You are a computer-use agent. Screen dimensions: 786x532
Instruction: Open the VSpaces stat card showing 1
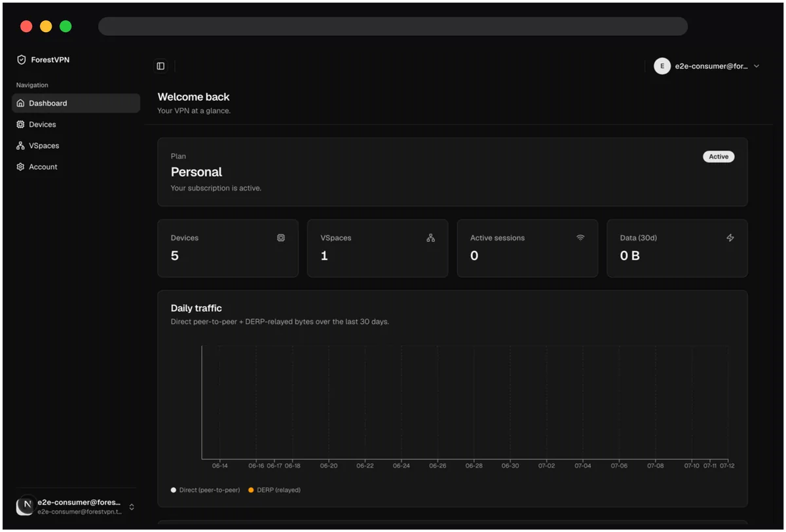(x=377, y=248)
